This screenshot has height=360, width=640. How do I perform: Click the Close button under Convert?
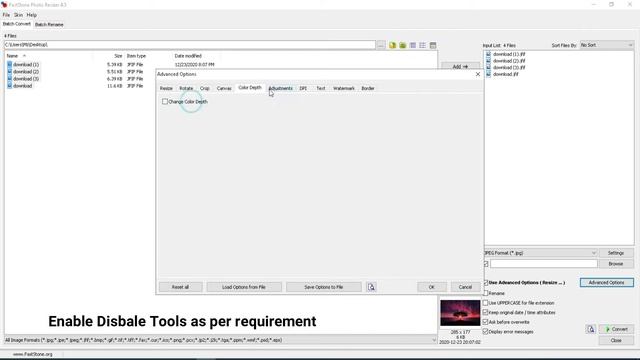616,340
